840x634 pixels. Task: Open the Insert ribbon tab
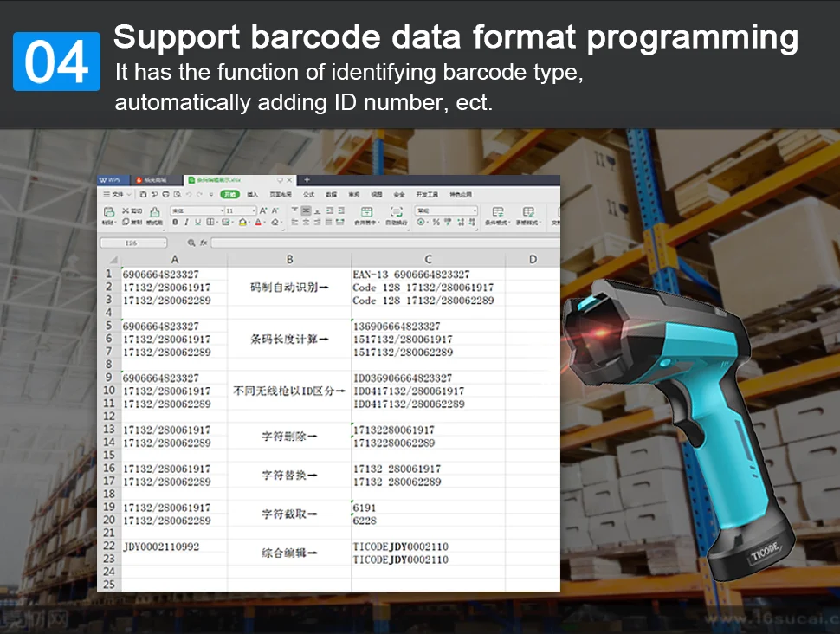pyautogui.click(x=252, y=195)
